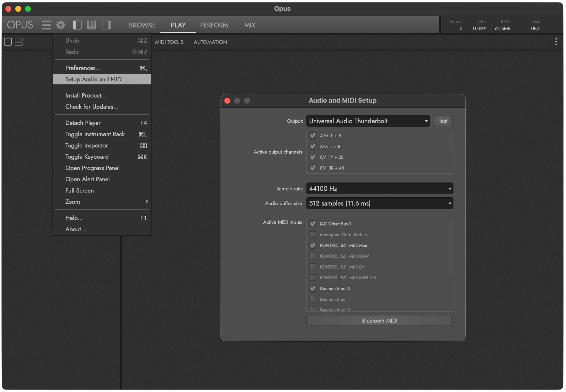566x392 pixels.
Task: Choose Open Alert Panel menu item
Action: pyautogui.click(x=102, y=179)
